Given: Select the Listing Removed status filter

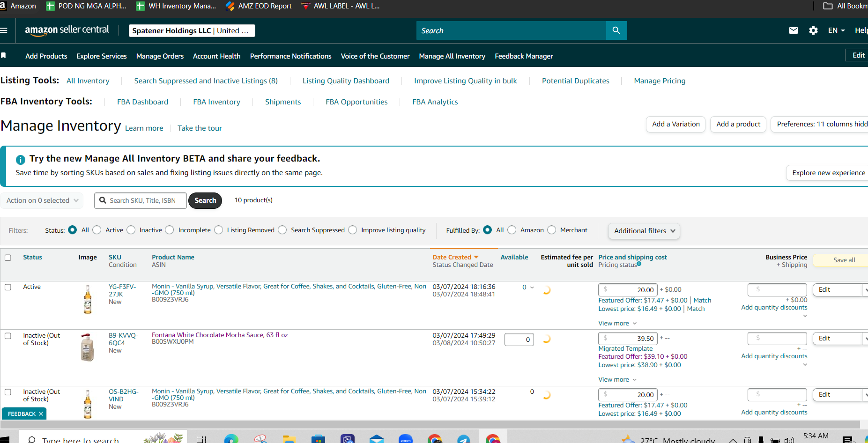Looking at the screenshot, I should [x=219, y=230].
